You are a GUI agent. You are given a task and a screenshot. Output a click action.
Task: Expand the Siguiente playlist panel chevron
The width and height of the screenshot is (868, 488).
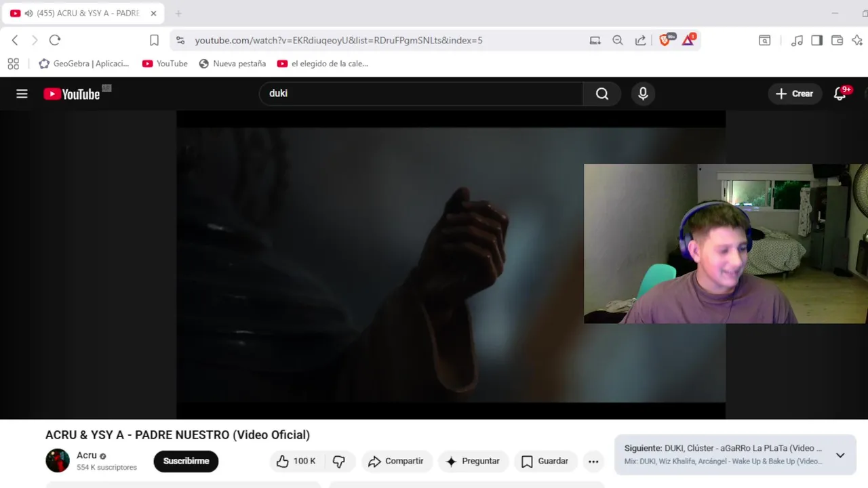pos(840,455)
